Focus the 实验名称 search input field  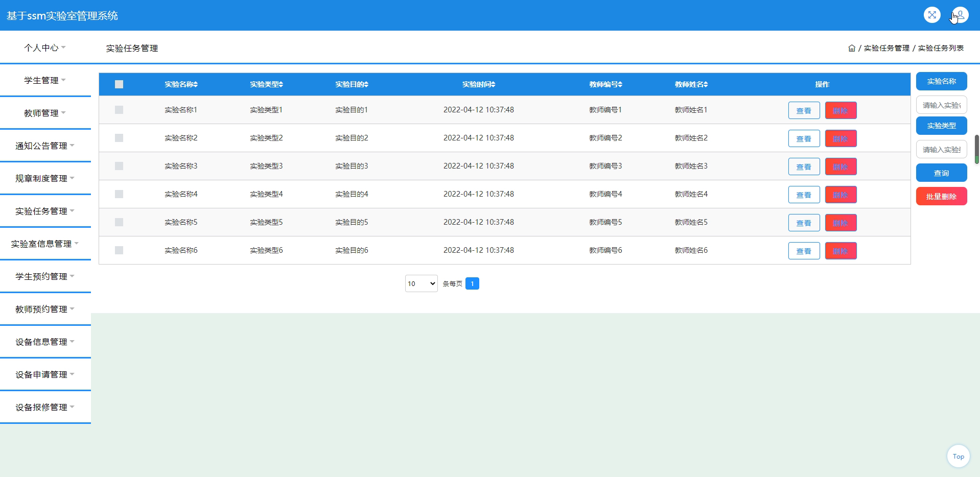click(941, 105)
